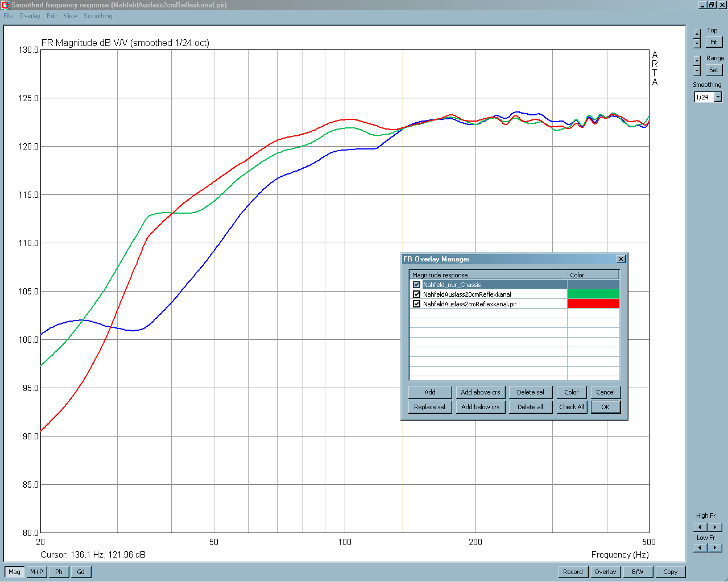Viewport: 728px width, 582px height.
Task: Click the Record button
Action: 573,572
